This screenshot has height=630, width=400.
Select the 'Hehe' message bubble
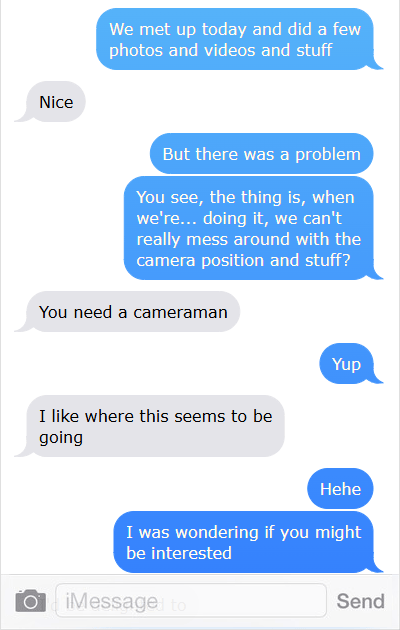pyautogui.click(x=340, y=489)
